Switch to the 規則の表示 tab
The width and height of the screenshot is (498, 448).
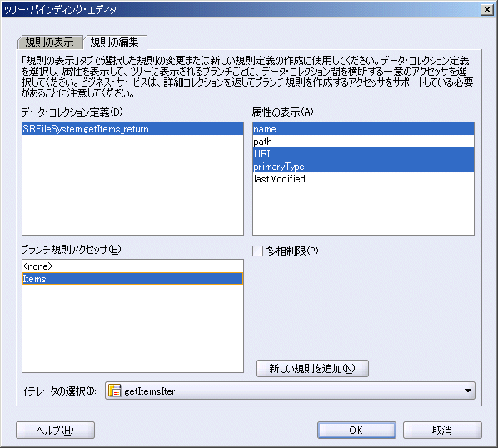50,42
